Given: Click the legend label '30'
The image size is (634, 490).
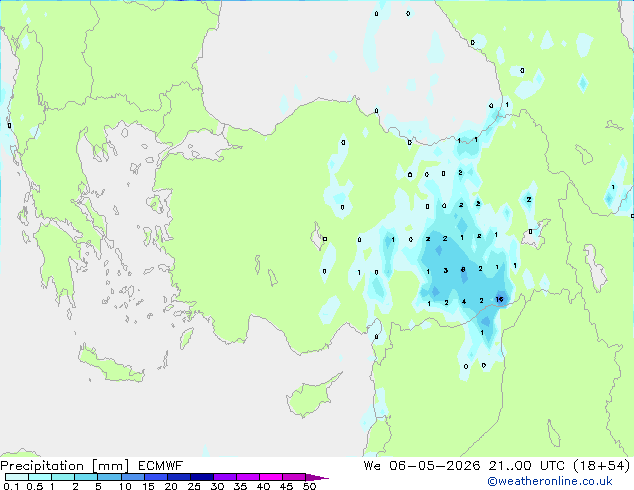Looking at the screenshot, I should click(x=217, y=486).
